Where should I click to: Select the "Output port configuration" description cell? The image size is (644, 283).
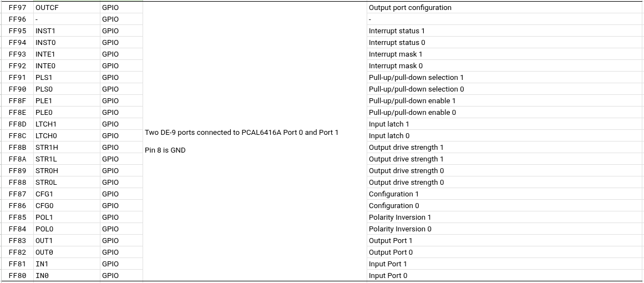pos(410,8)
